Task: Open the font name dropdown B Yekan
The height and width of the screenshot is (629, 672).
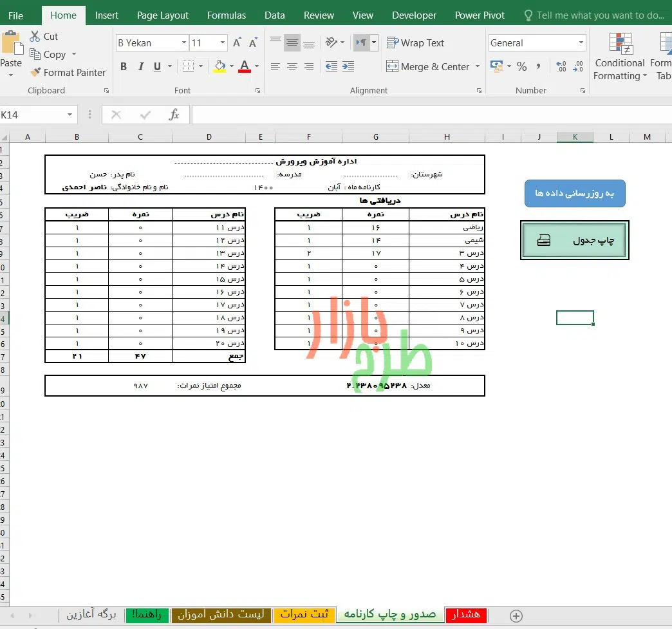Action: tap(183, 43)
